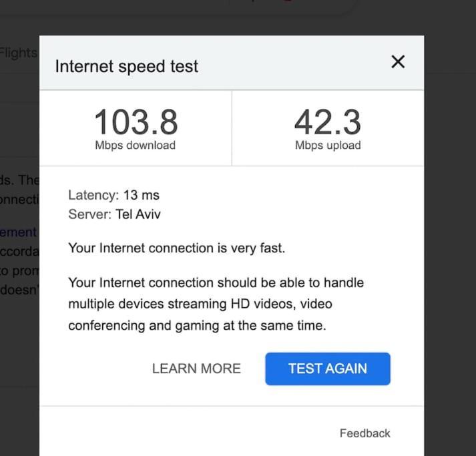Open the LEARN MORE link
476x456 pixels.
pyautogui.click(x=196, y=369)
